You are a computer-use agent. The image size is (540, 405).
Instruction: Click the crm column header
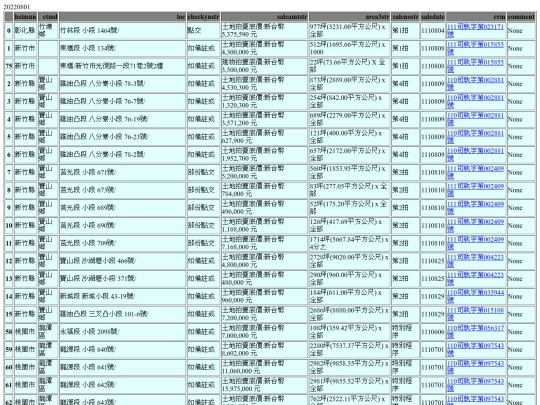click(x=476, y=17)
